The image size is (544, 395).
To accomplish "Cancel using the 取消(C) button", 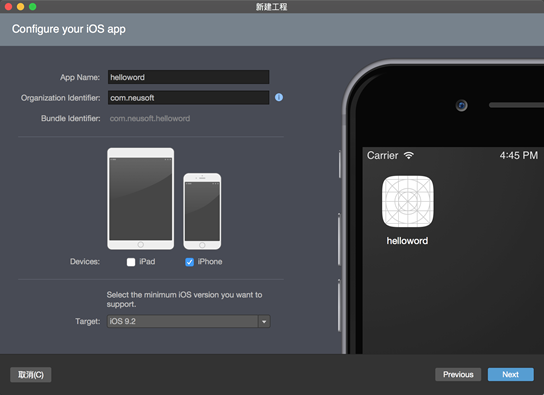I will pyautogui.click(x=31, y=375).
